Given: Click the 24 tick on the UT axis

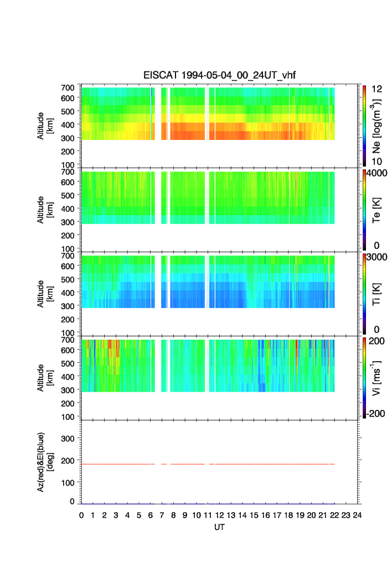Looking at the screenshot, I should pyautogui.click(x=358, y=515).
